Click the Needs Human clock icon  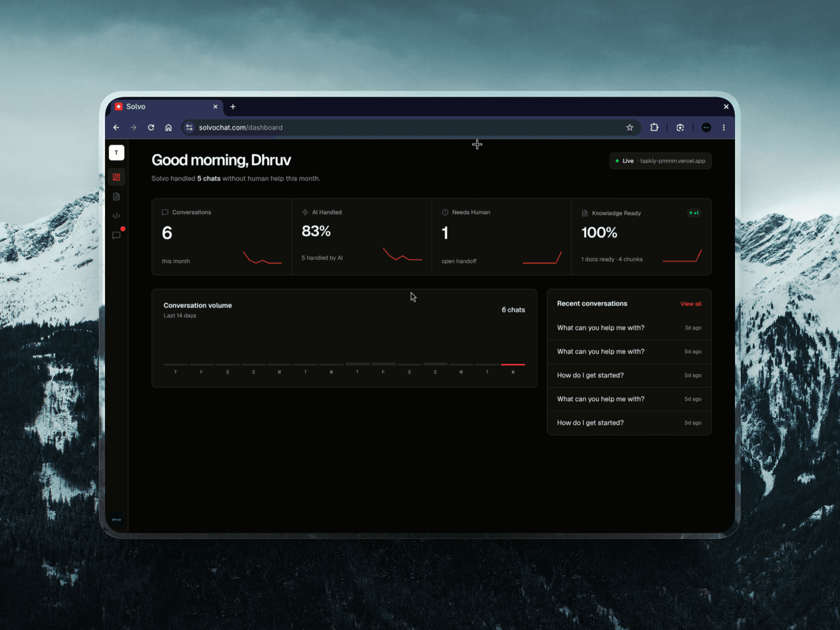tap(445, 212)
